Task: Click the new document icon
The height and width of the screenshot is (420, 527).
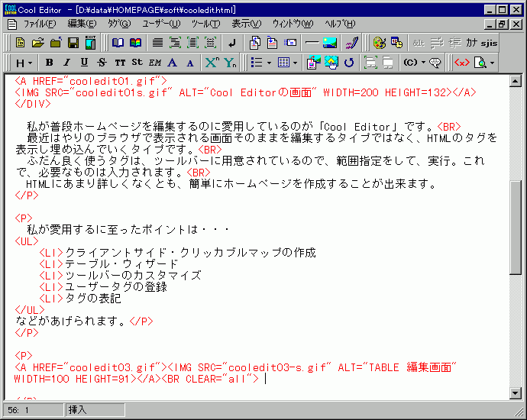Action: 20,42
